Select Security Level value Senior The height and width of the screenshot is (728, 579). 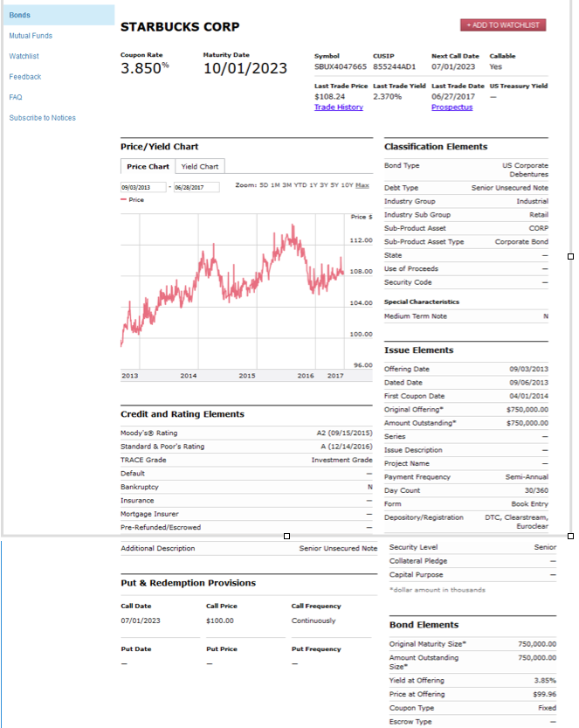[x=545, y=547]
